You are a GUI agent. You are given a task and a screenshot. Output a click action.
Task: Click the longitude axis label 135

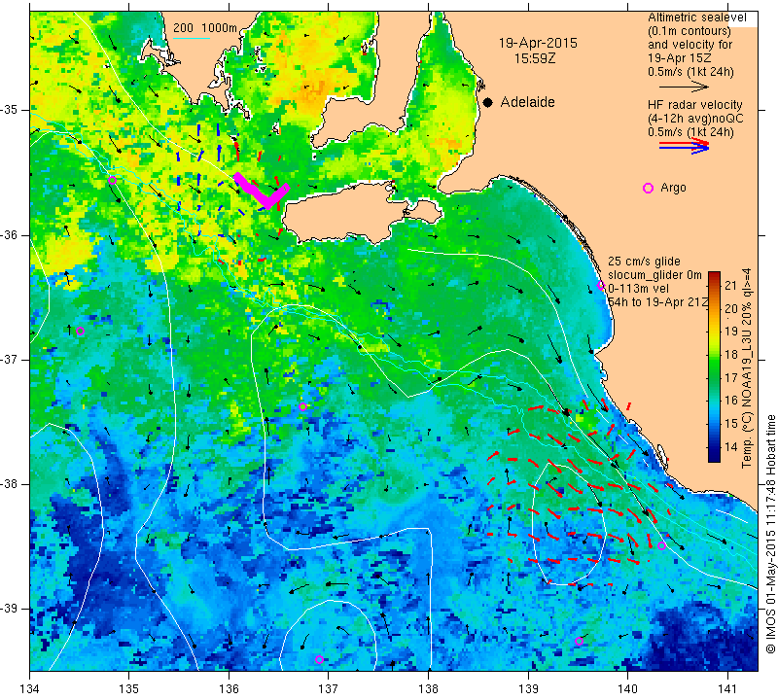129,688
